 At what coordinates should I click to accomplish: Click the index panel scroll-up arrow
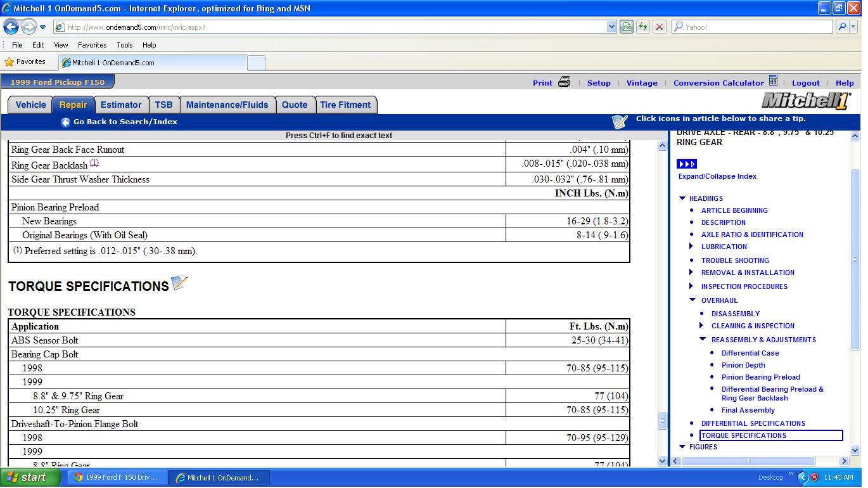855,136
